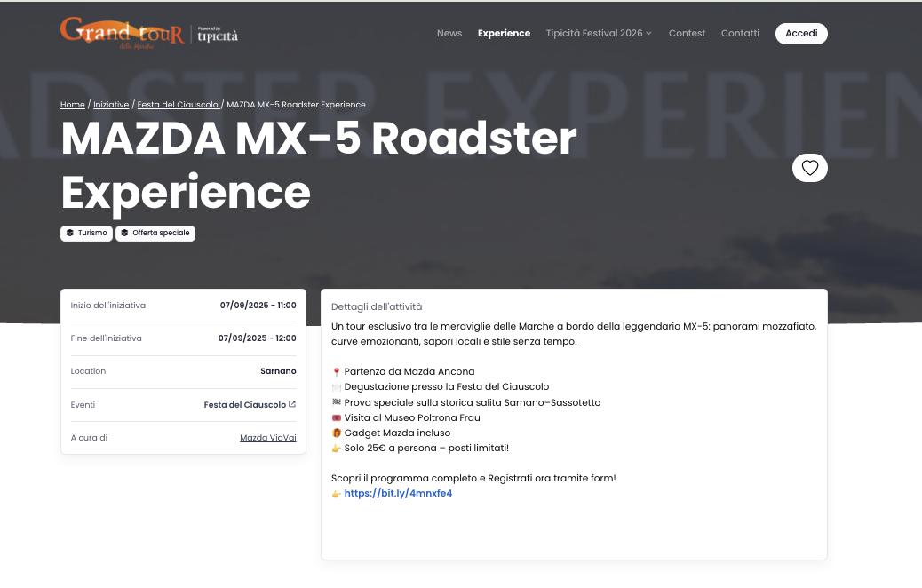
Task: Go to Home breadcrumb link
Action: point(72,105)
